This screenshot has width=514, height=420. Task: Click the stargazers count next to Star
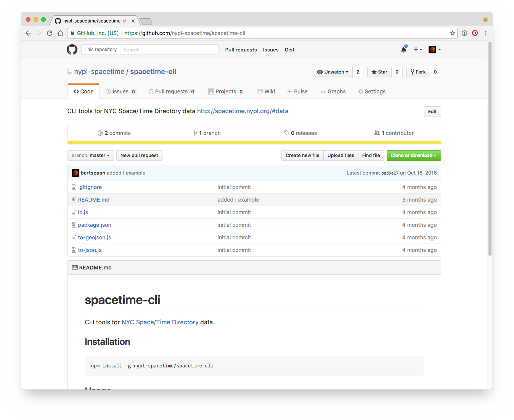pos(397,72)
